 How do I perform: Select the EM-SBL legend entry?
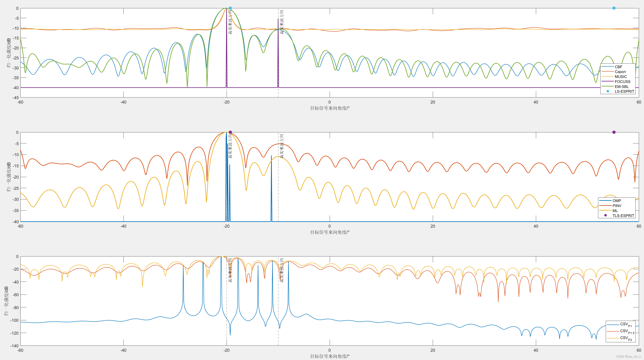tap(622, 86)
